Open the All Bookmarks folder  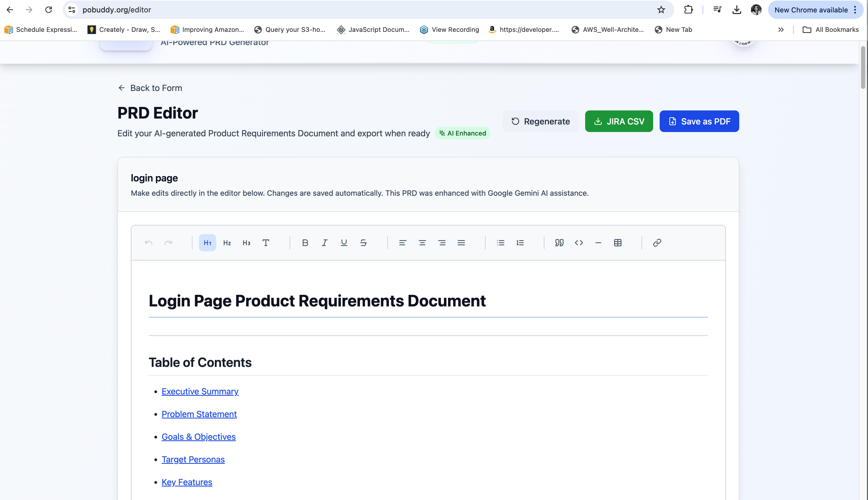pyautogui.click(x=830, y=29)
